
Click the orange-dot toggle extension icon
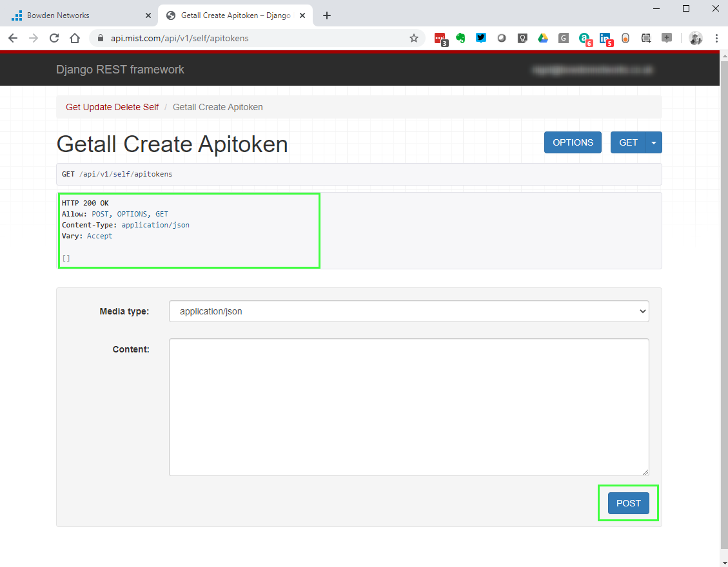[625, 38]
